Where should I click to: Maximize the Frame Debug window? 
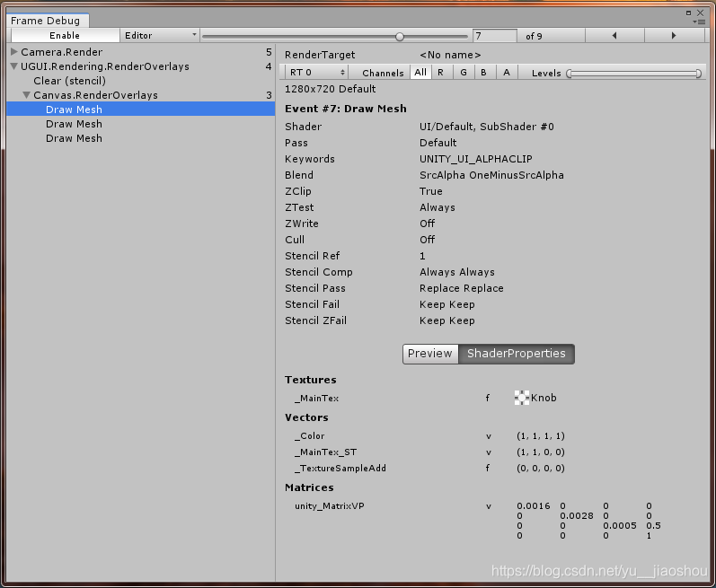click(689, 13)
